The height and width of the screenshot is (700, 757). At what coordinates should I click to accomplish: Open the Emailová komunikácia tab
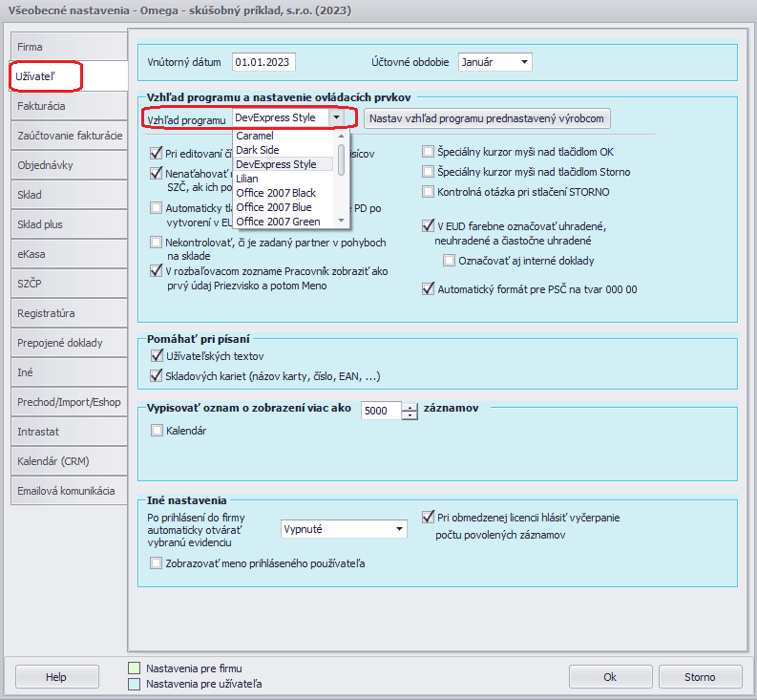point(67,491)
